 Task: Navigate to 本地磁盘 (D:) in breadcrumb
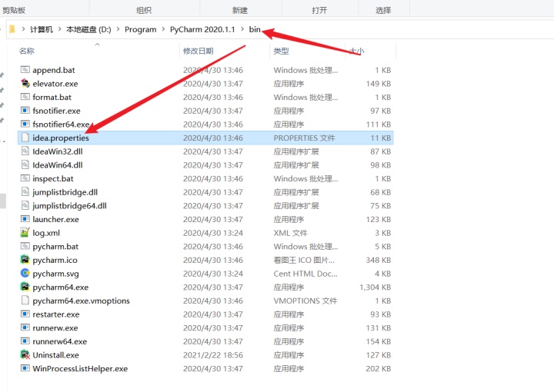tap(88, 29)
